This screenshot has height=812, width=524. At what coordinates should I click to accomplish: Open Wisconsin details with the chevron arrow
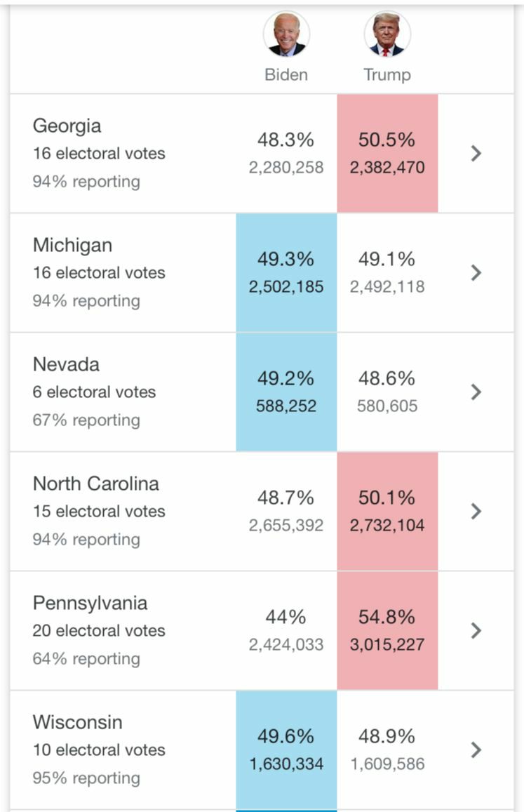pos(476,750)
